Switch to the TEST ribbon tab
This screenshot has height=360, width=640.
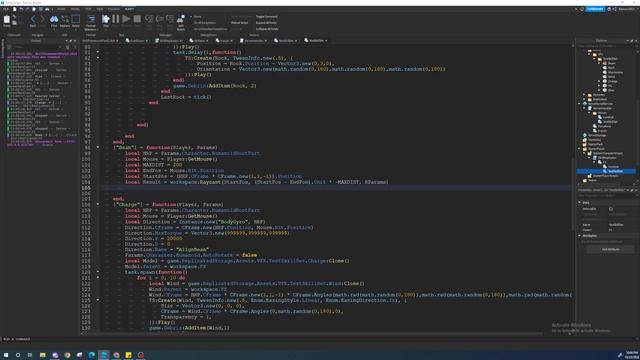click(x=88, y=9)
